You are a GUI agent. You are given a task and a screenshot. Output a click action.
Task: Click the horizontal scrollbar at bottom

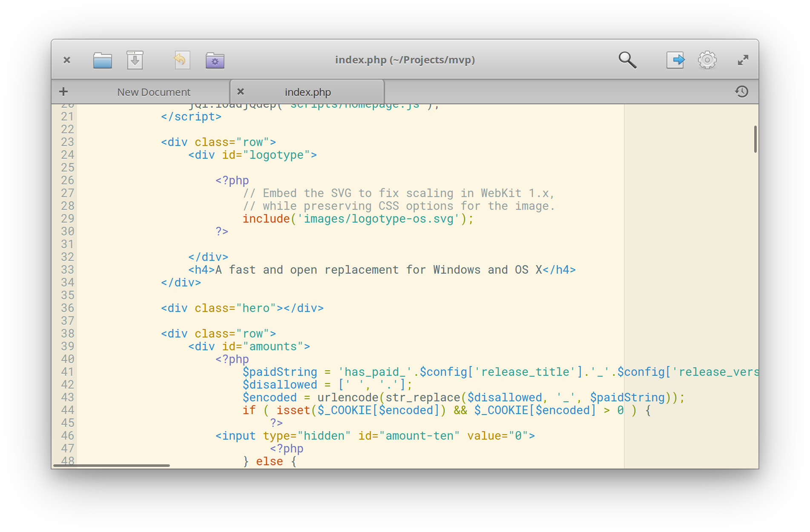pos(112,466)
